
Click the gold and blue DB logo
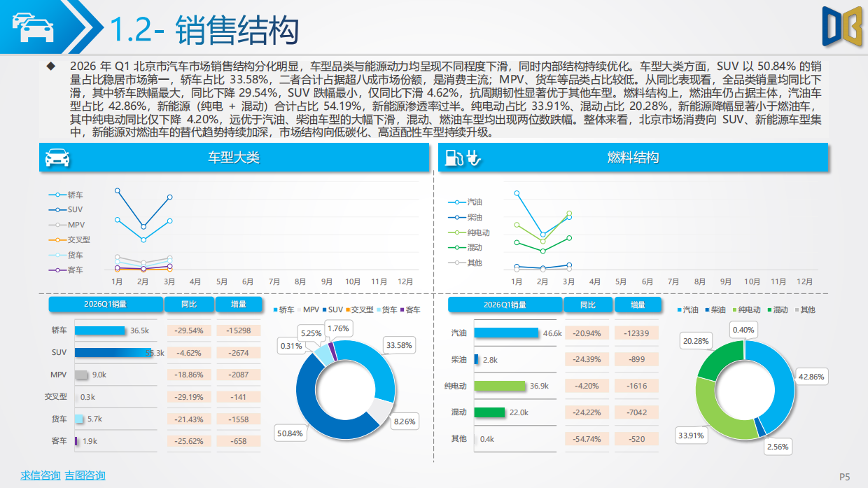(x=841, y=27)
